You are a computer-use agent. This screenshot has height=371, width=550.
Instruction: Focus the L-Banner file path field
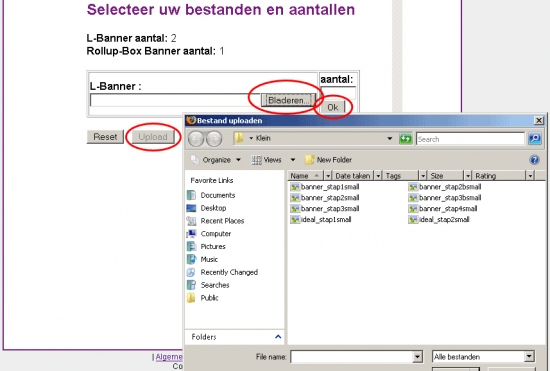pyautogui.click(x=175, y=100)
